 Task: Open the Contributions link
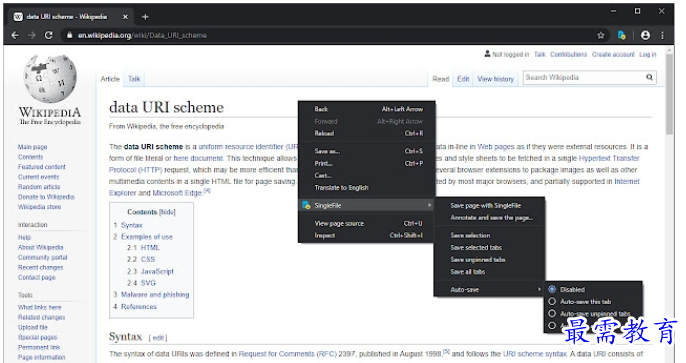[x=568, y=55]
